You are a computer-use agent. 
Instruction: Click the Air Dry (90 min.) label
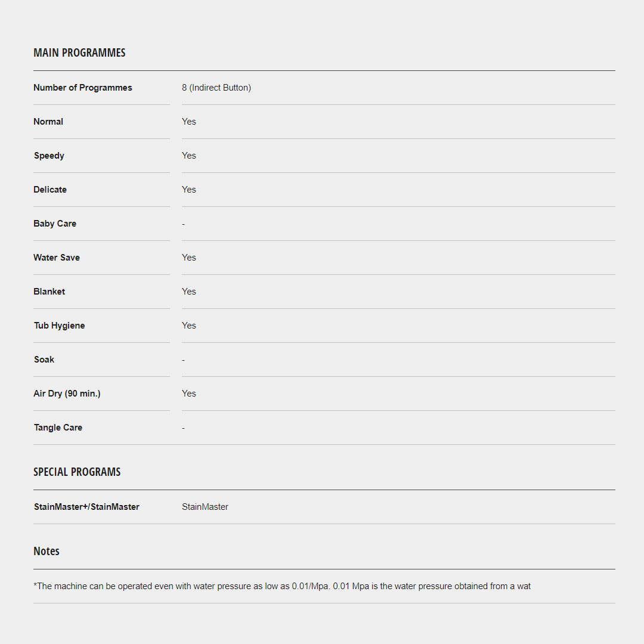(67, 394)
